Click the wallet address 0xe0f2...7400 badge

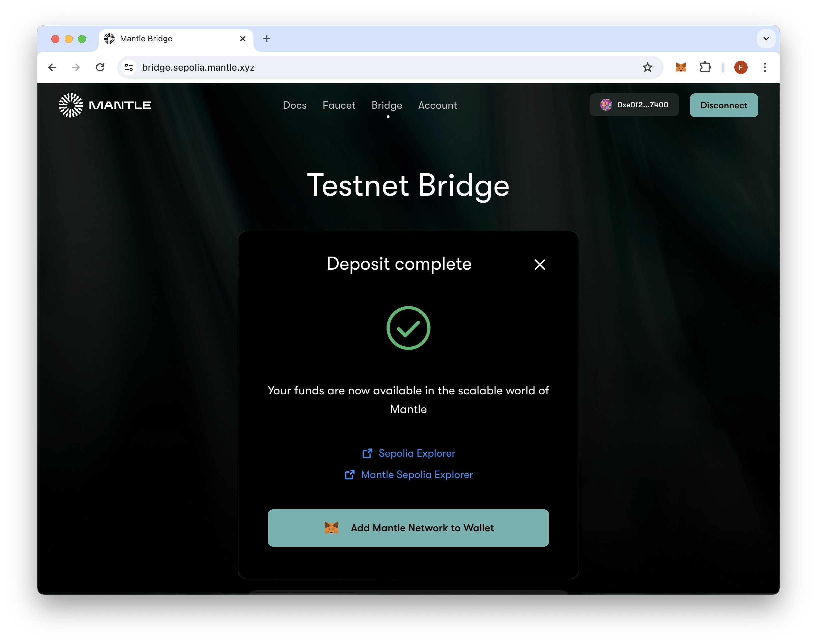point(634,105)
